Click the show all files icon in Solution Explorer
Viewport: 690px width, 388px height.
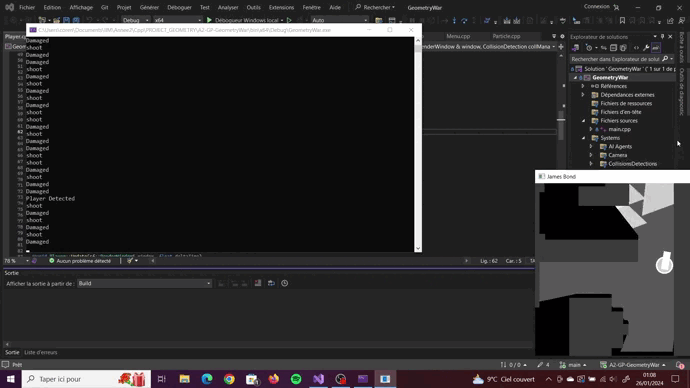tap(623, 48)
